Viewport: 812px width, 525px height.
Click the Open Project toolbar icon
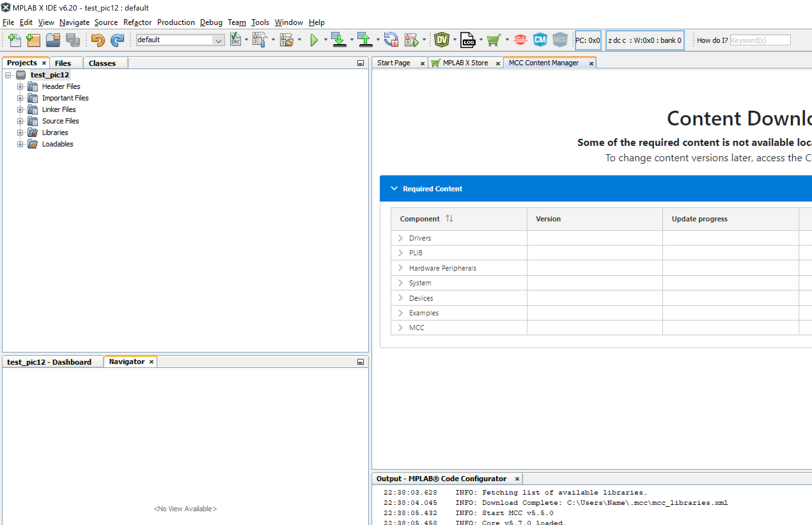53,40
